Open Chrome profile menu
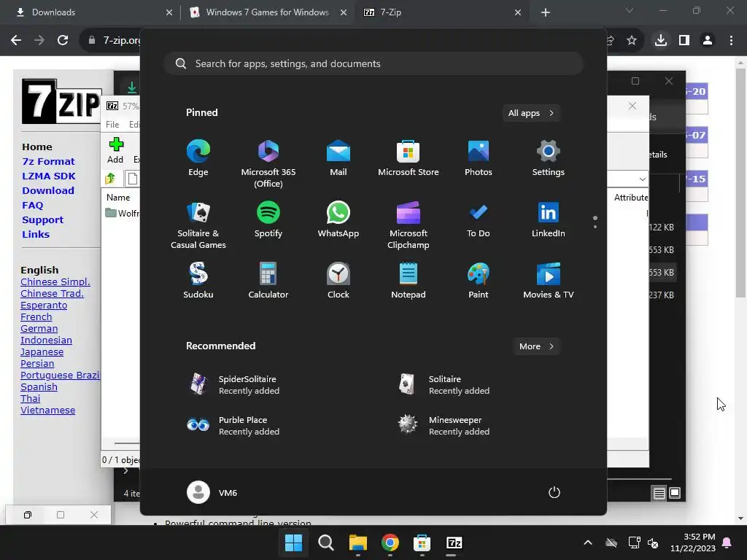 pyautogui.click(x=708, y=41)
